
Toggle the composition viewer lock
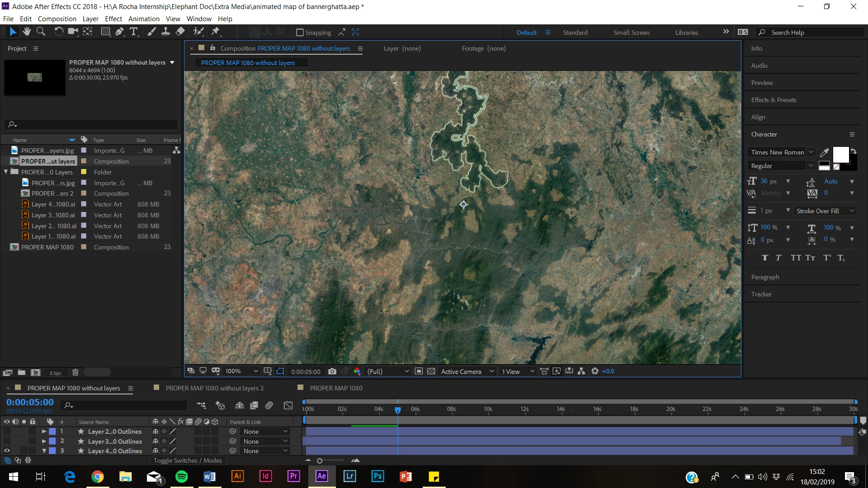[x=212, y=48]
